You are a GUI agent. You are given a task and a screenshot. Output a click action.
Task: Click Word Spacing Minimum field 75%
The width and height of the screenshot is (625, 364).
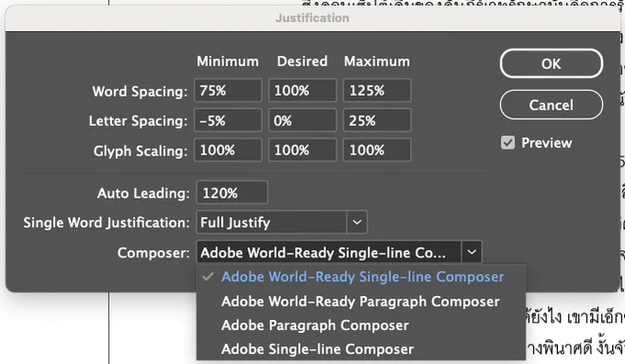(x=228, y=90)
